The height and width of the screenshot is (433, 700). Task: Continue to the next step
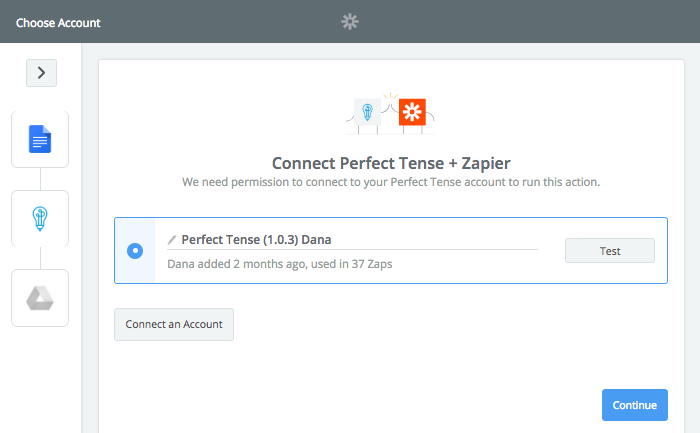tap(635, 405)
